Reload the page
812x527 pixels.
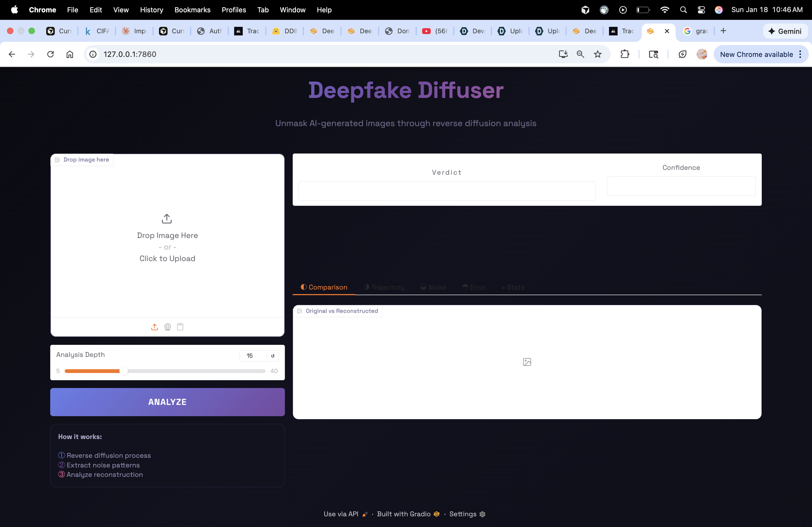pos(50,54)
